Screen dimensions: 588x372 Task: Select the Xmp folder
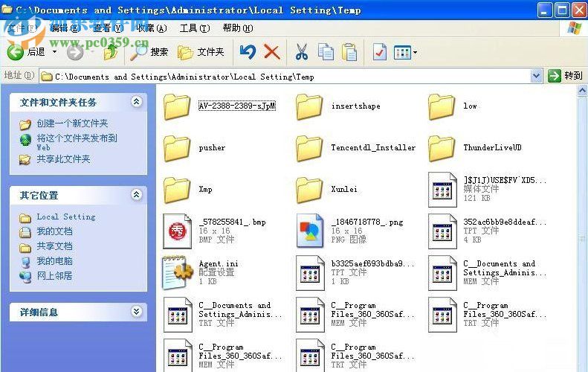pyautogui.click(x=188, y=190)
